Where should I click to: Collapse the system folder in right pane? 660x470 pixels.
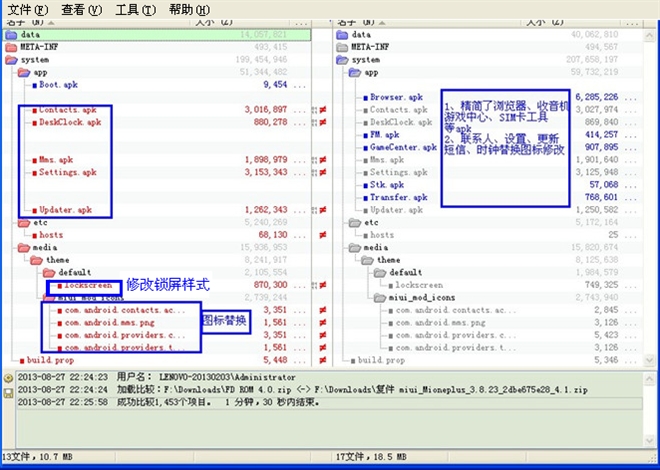(342, 60)
